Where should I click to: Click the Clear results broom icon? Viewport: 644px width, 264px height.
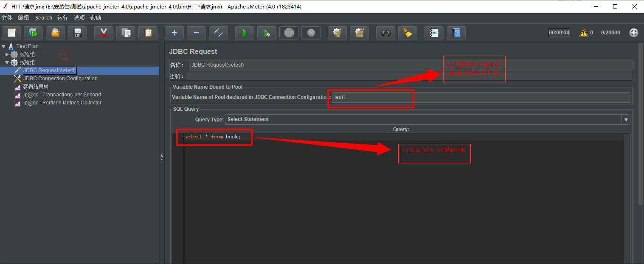pyautogui.click(x=337, y=33)
